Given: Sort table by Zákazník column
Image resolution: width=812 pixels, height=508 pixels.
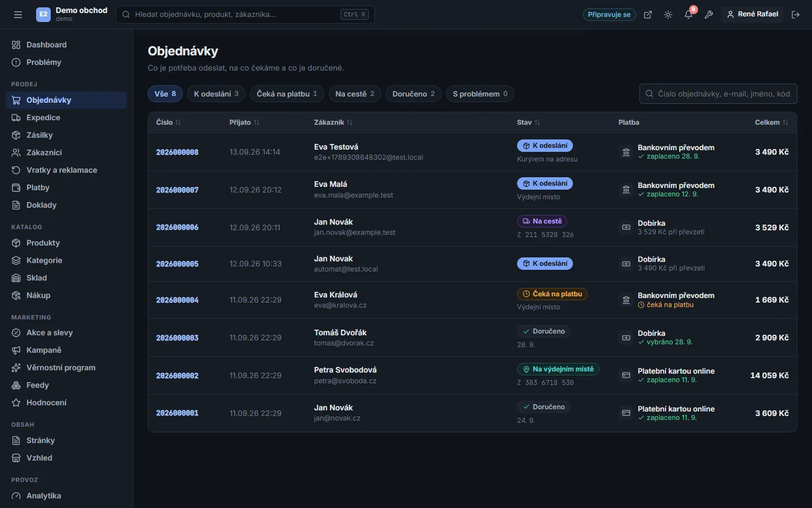Looking at the screenshot, I should [333, 122].
